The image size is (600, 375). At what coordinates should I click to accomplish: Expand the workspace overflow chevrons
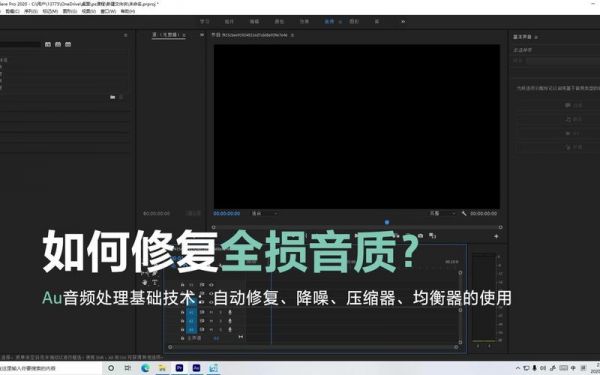point(403,22)
